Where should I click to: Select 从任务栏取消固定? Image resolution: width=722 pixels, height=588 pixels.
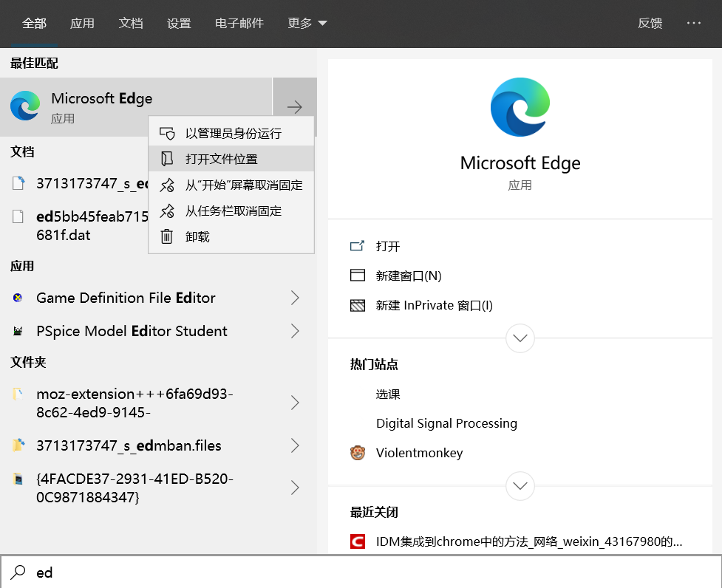(231, 211)
